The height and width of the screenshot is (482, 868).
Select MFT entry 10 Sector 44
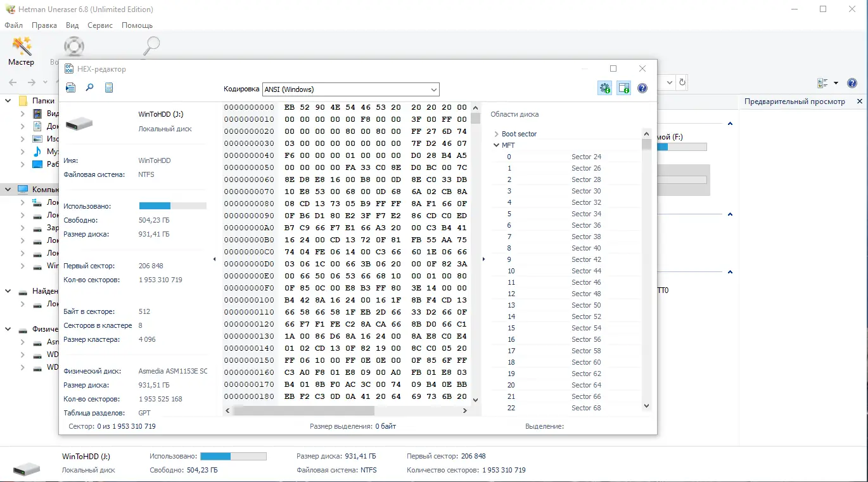point(566,271)
